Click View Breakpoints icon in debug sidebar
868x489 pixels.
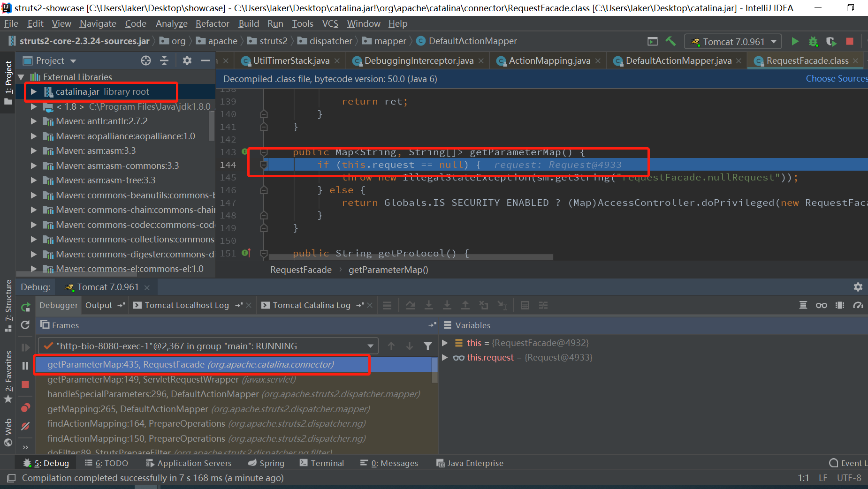pyautogui.click(x=25, y=407)
